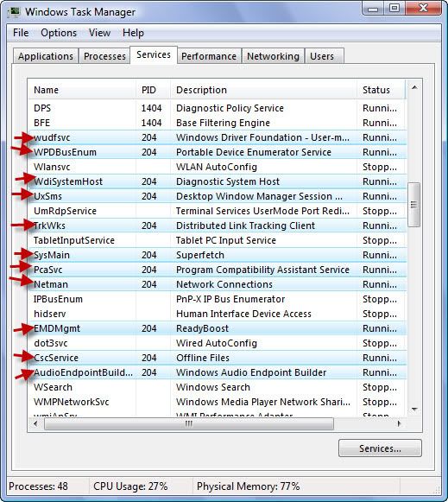Select the PcaSvc service row
448x502 pixels.
[x=218, y=270]
